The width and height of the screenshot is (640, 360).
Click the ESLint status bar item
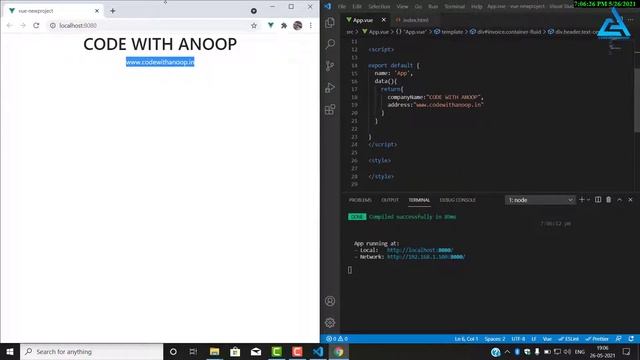(569, 339)
